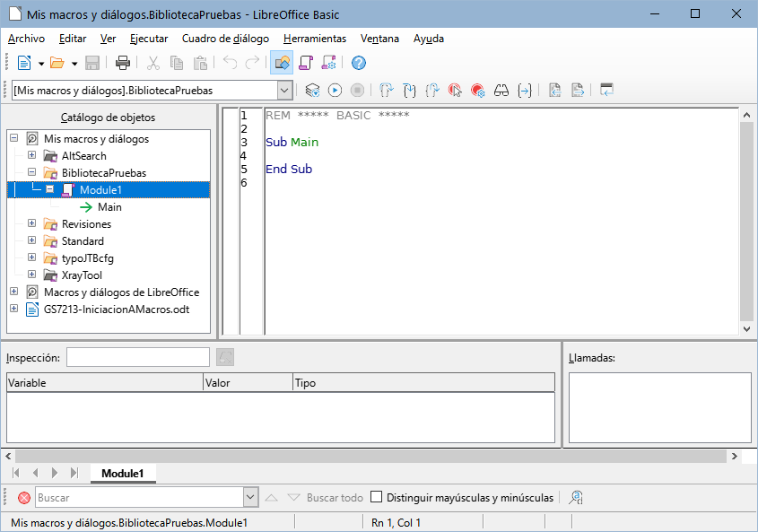Click the New document icon
758x532 pixels.
point(24,63)
